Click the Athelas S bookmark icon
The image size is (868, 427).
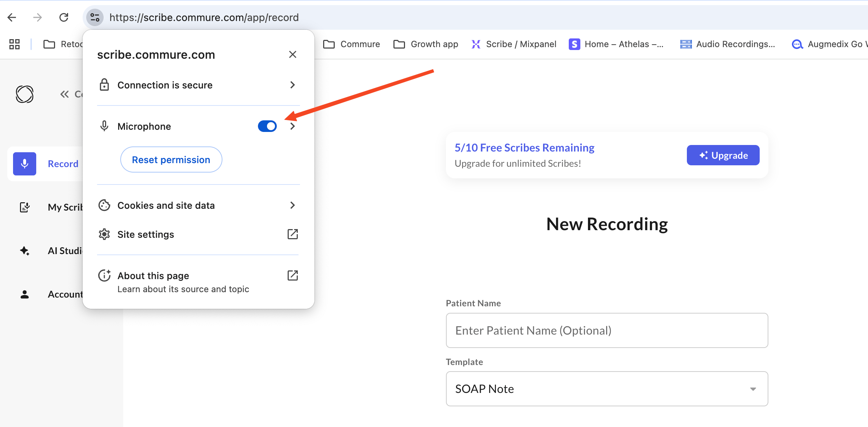pyautogui.click(x=575, y=44)
